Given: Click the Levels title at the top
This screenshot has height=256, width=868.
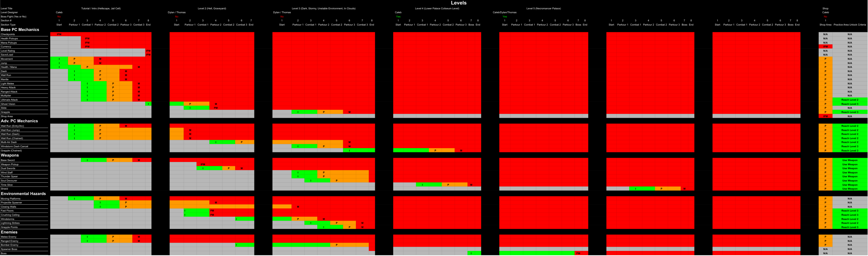Looking at the screenshot, I should click(x=458, y=3).
